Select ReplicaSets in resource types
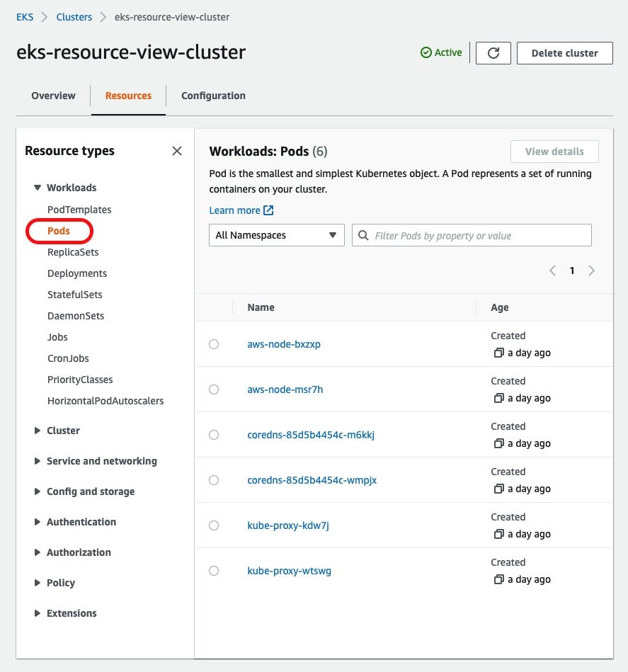Screen dimensions: 628x672 [73, 252]
